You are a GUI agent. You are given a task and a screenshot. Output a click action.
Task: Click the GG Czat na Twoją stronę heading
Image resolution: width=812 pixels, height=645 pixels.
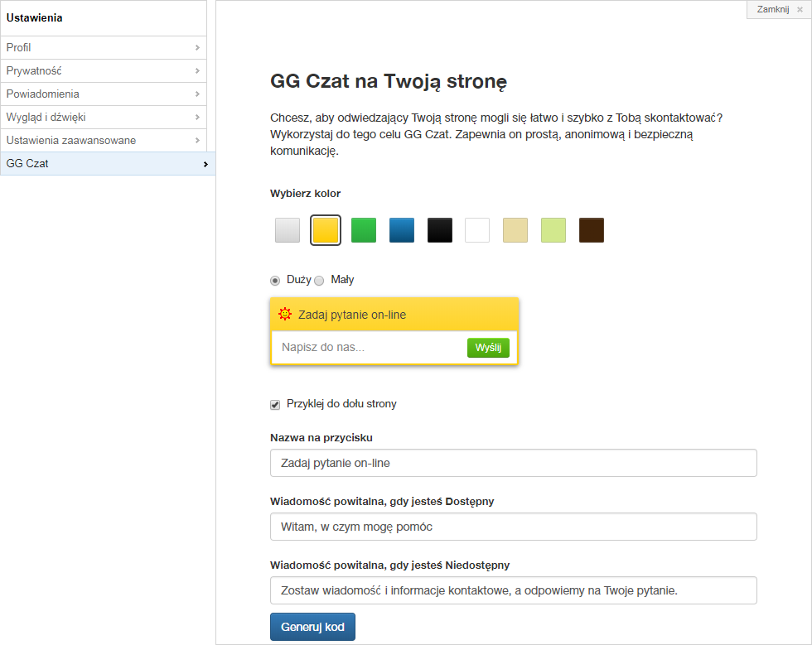pos(389,81)
